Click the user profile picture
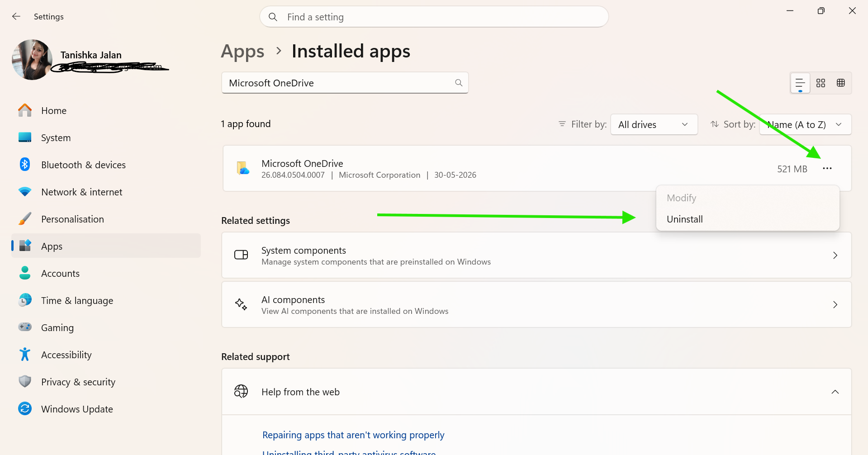Screen dimensions: 868x455 [32, 60]
